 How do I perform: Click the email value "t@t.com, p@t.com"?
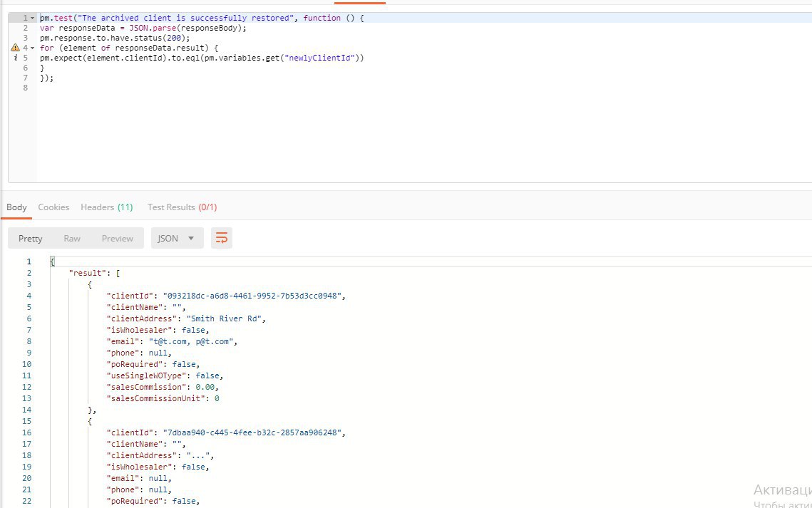pyautogui.click(x=190, y=341)
